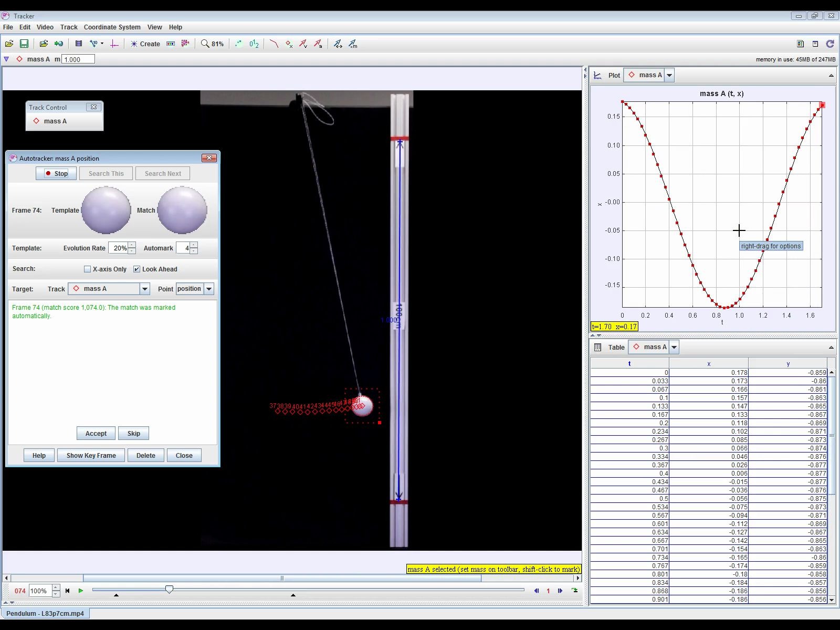Image resolution: width=840 pixels, height=630 pixels.
Task: Open the Point position dropdown
Action: [x=209, y=289]
